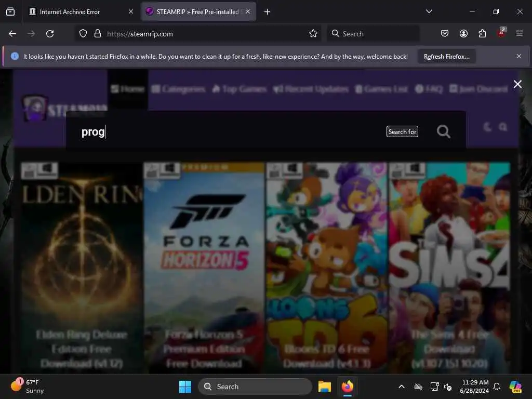Click the site header search icon
Viewport: 532px width, 399px height.
[503, 127]
